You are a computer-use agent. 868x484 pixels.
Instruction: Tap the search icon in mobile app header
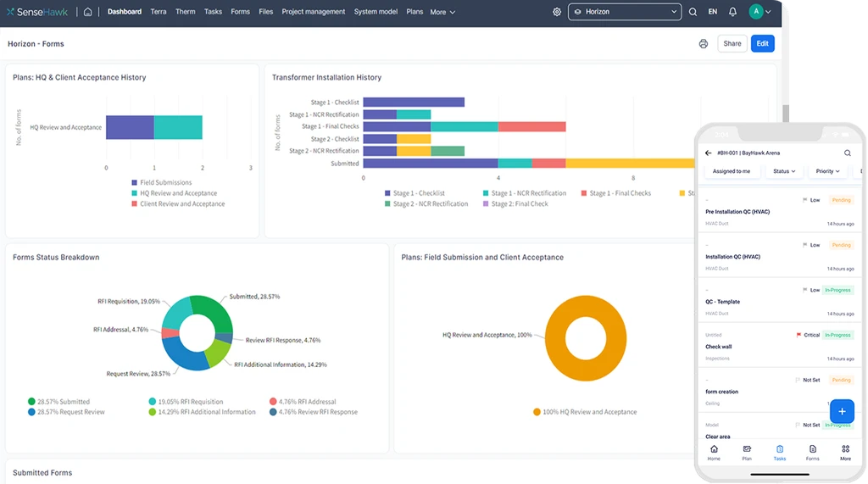click(x=847, y=153)
